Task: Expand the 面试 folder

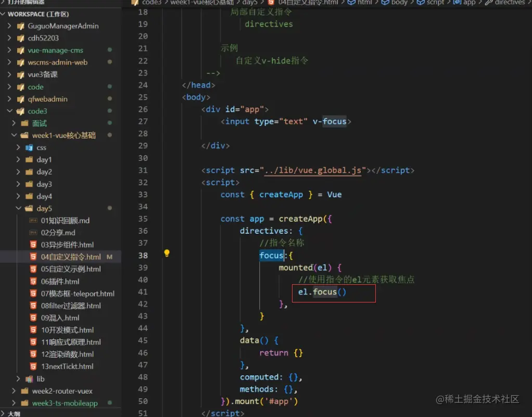Action: click(14, 123)
